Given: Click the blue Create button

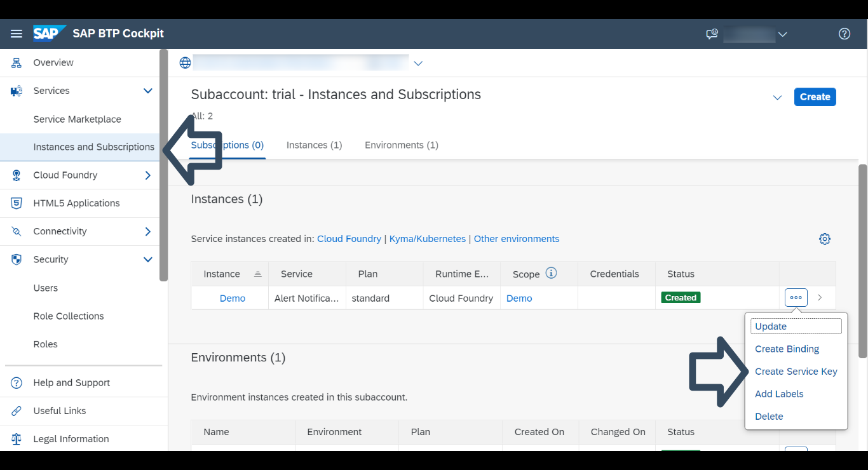Looking at the screenshot, I should pyautogui.click(x=815, y=97).
